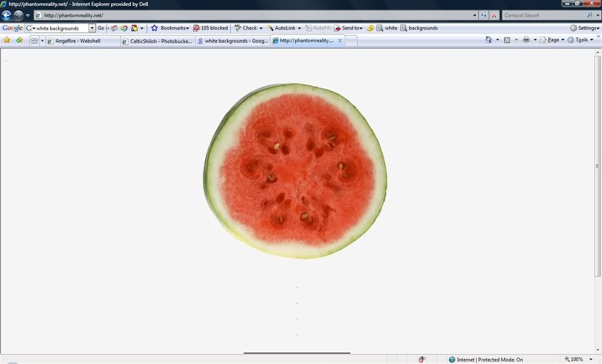This screenshot has height=364, width=602.
Task: Switch to the Angelfire - Webshell tab
Action: pos(83,41)
